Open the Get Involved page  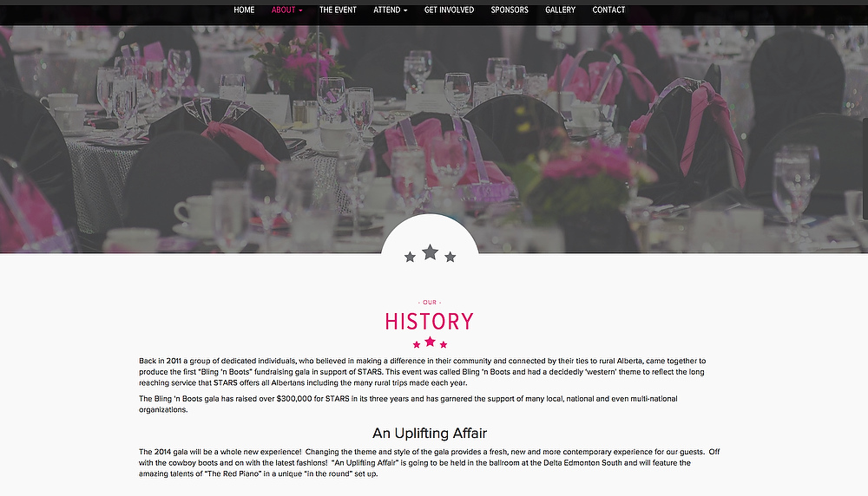point(449,10)
